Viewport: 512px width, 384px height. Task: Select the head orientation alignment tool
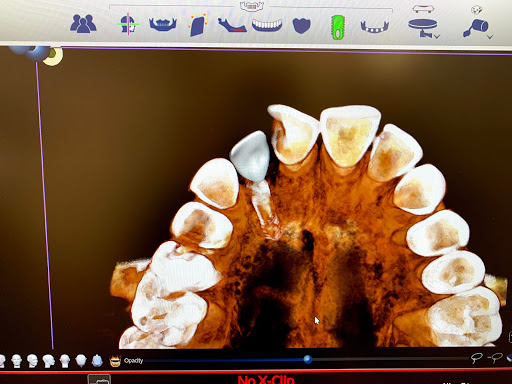pyautogui.click(x=128, y=24)
